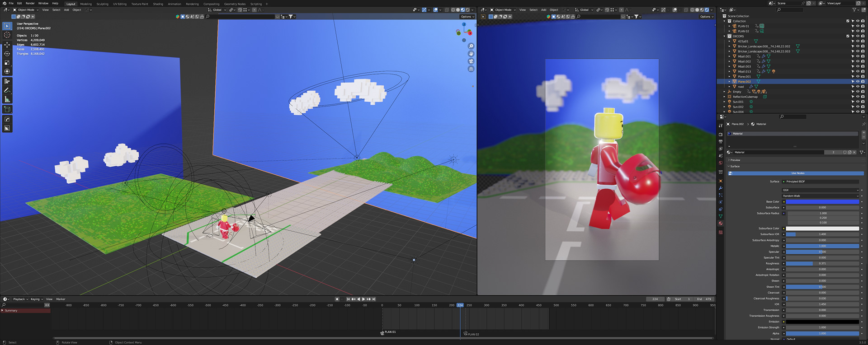Activate the Scale tool

[7, 62]
